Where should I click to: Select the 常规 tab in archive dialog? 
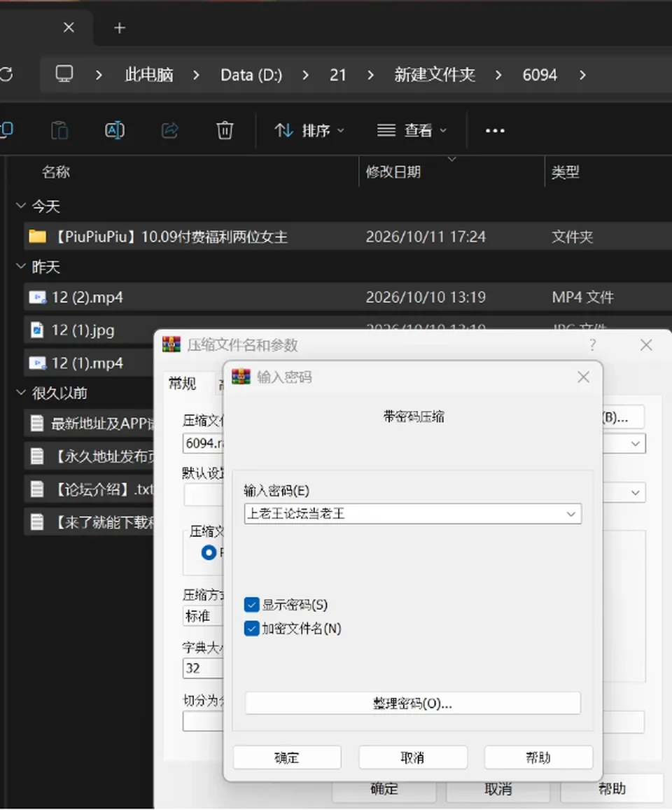[x=182, y=384]
